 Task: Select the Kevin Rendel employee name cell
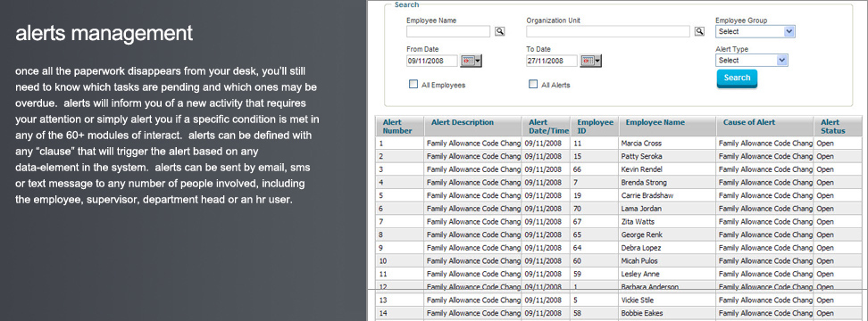coord(668,169)
